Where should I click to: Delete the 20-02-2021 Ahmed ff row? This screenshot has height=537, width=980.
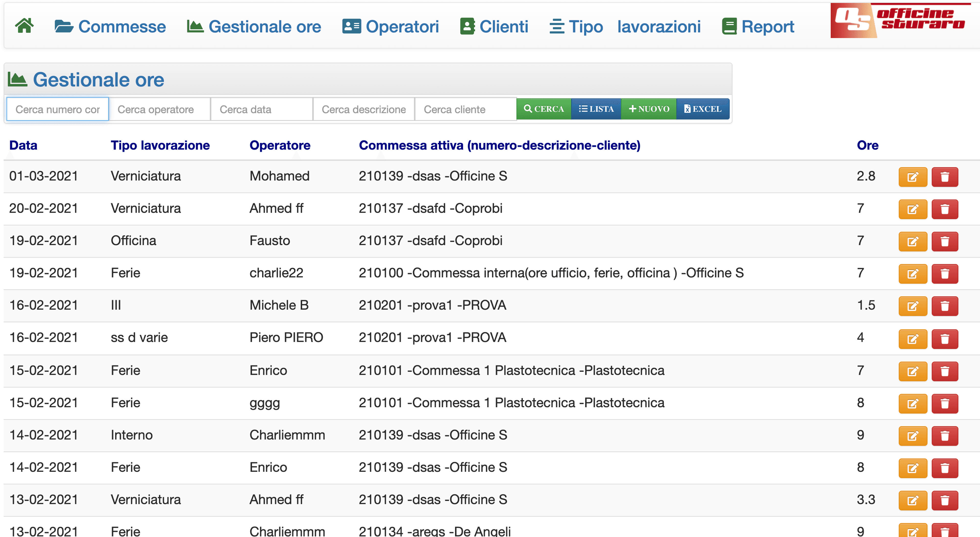[x=945, y=209]
